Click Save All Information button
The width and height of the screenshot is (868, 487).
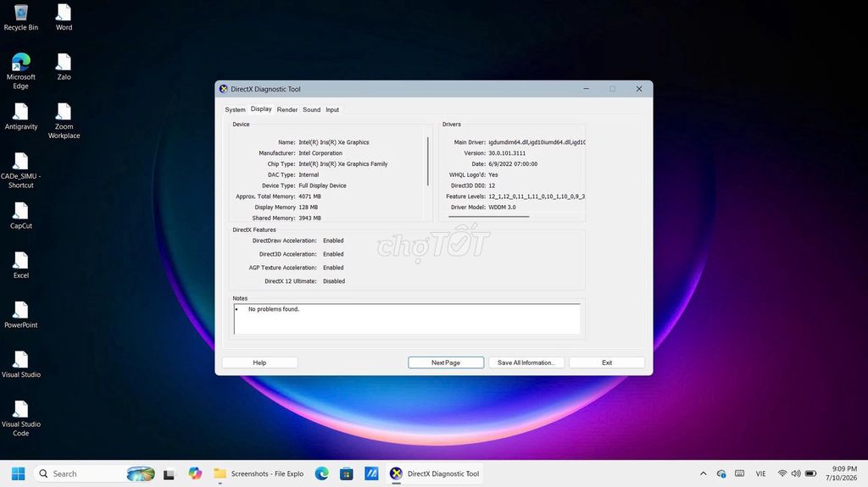click(526, 362)
